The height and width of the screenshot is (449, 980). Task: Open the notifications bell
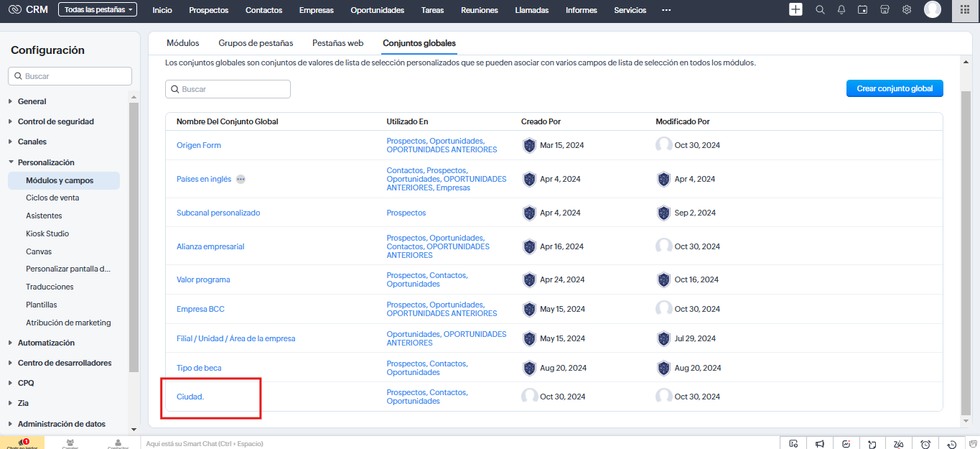tap(841, 10)
